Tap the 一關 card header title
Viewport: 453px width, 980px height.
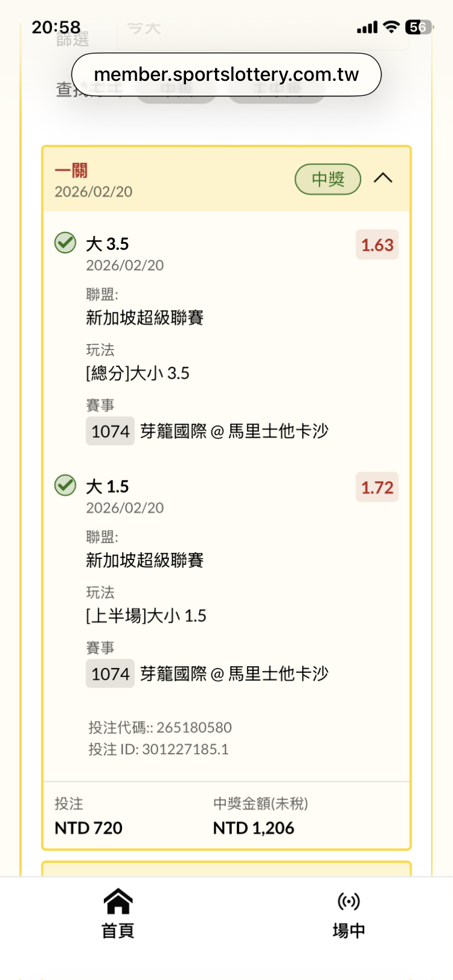(71, 171)
